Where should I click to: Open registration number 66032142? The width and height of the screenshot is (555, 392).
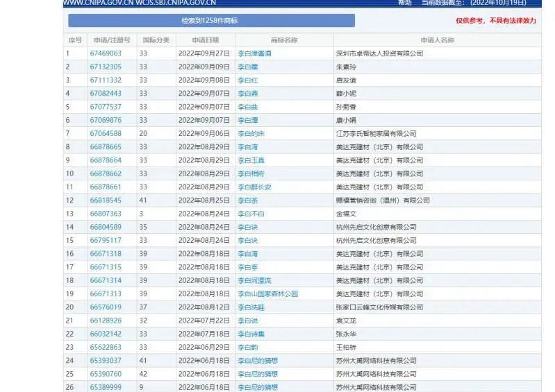[106, 334]
